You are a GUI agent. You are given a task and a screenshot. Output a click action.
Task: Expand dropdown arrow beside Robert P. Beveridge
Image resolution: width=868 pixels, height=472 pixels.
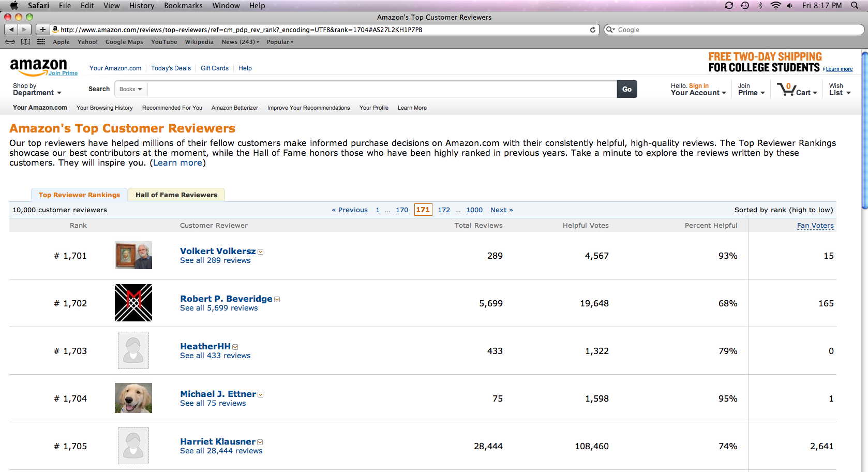tap(277, 300)
